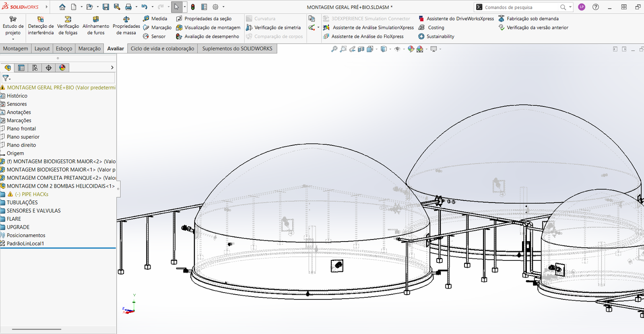Click the Save icon in the title bar
The image size is (644, 334).
[x=105, y=7]
